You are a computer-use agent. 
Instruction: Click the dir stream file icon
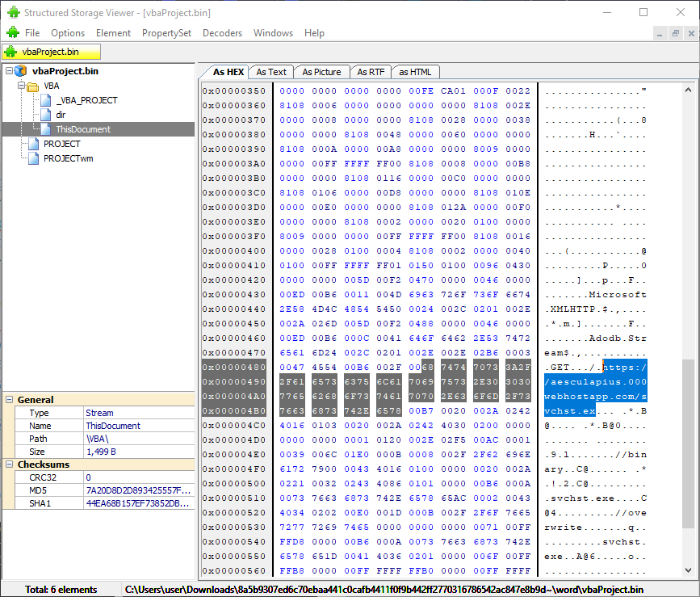click(46, 115)
